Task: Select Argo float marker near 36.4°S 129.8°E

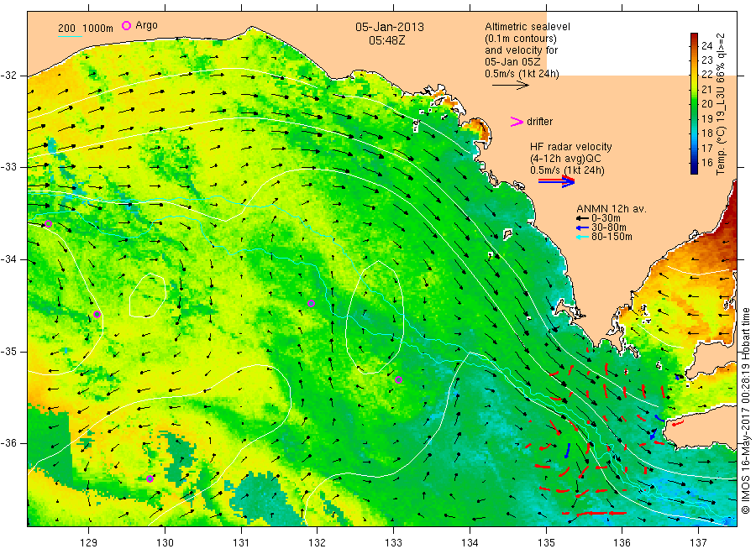Action: tap(150, 478)
